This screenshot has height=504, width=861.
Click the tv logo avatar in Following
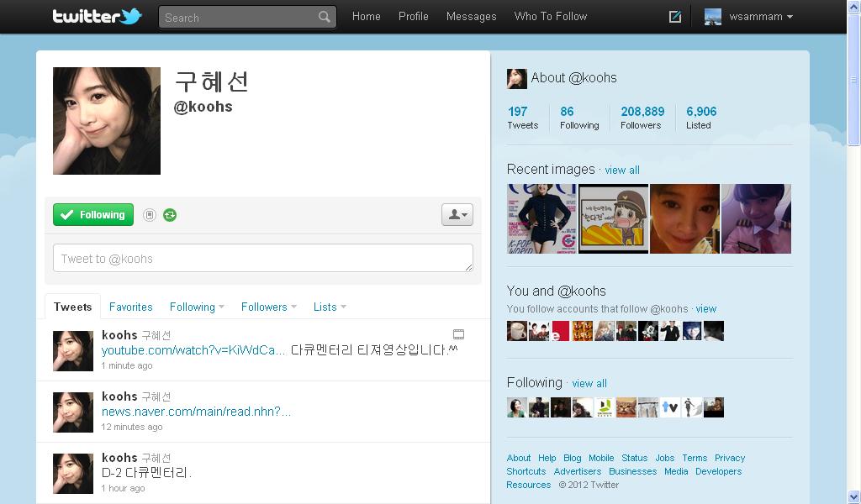pos(670,407)
